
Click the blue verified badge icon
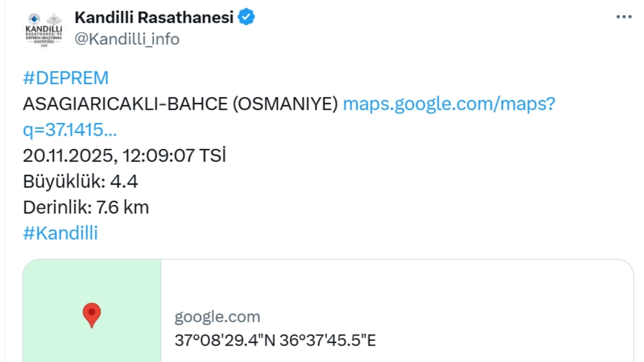coord(246,17)
